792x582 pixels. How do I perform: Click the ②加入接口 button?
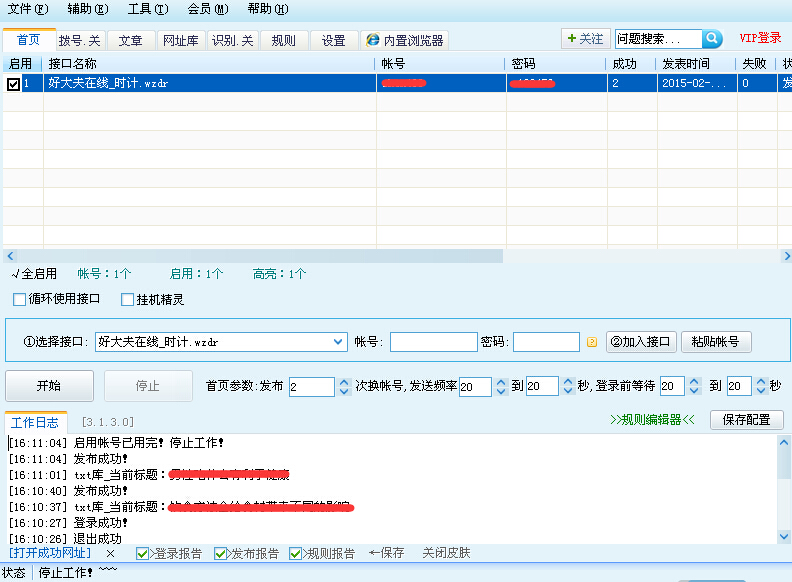[x=640, y=342]
